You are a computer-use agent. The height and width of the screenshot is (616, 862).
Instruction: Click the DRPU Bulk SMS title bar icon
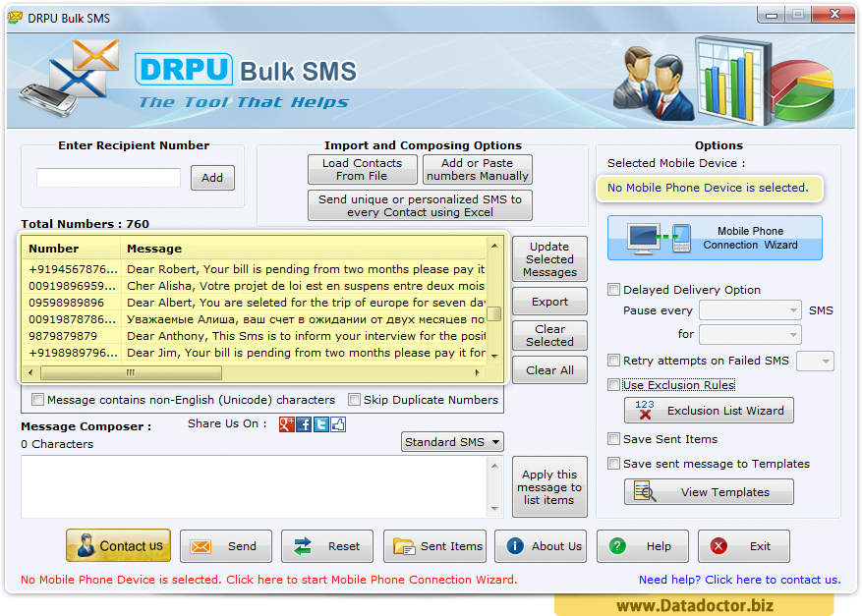15,18
